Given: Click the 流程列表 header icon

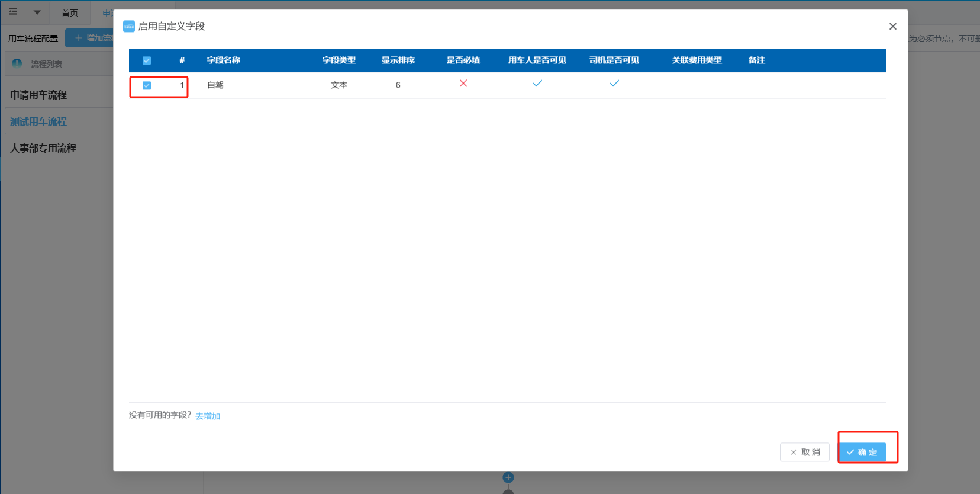Looking at the screenshot, I should point(17,63).
